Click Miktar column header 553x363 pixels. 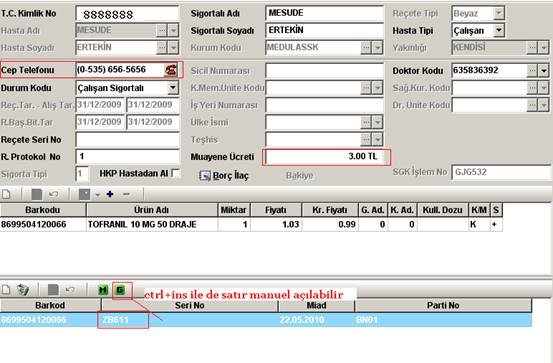coord(234,210)
